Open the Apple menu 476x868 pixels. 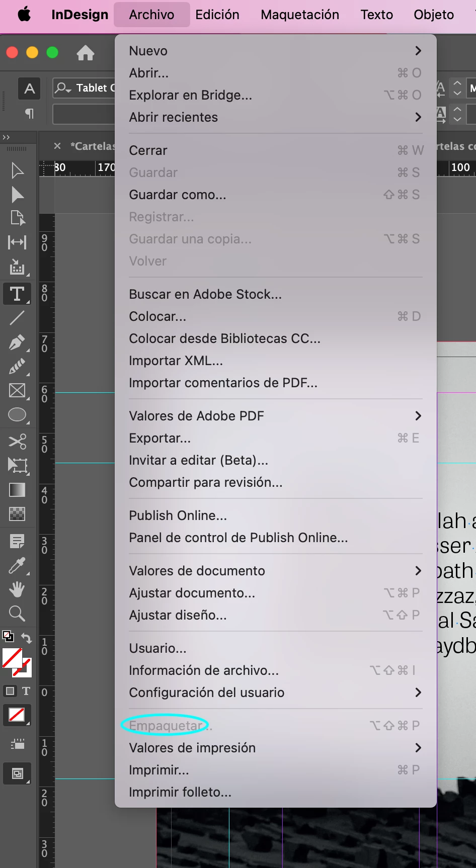tap(24, 15)
